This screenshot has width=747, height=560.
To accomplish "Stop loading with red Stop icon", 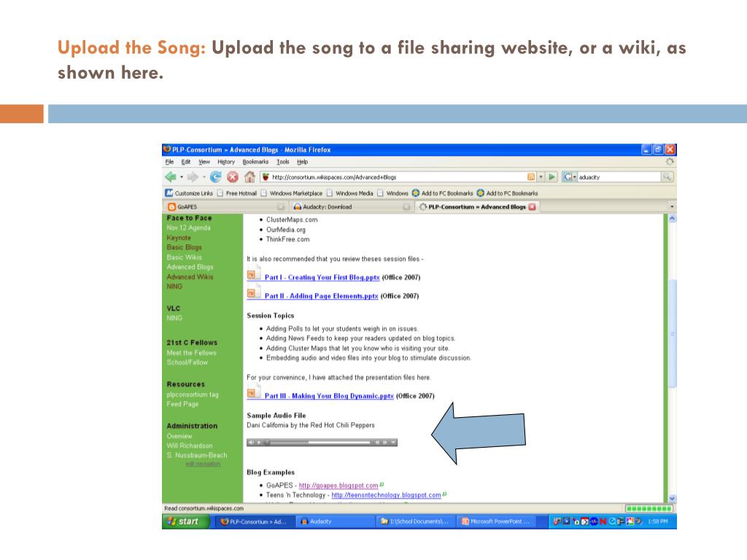I will (233, 177).
